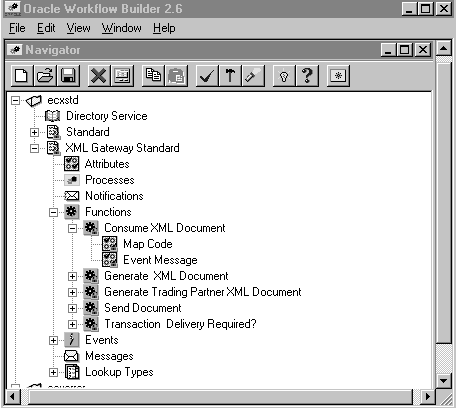The image size is (456, 408).
Task: Click the Functions gear branch icon
Action: (x=72, y=212)
